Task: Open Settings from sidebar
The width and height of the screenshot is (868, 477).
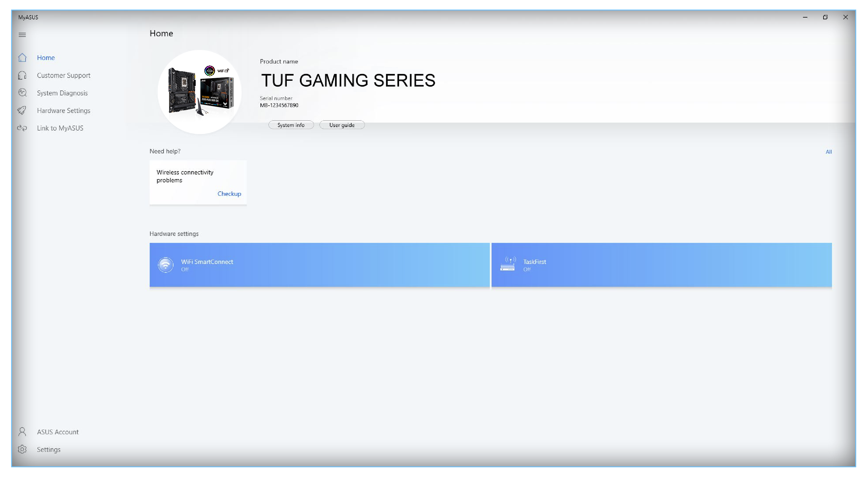Action: click(48, 449)
